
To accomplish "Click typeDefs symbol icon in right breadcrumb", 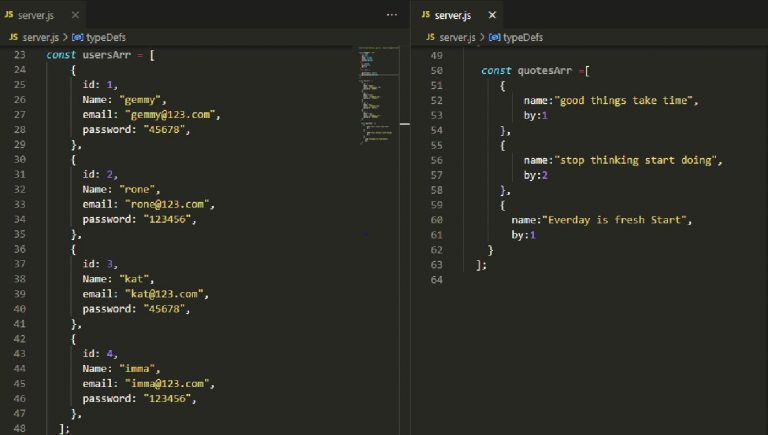I will tap(494, 37).
